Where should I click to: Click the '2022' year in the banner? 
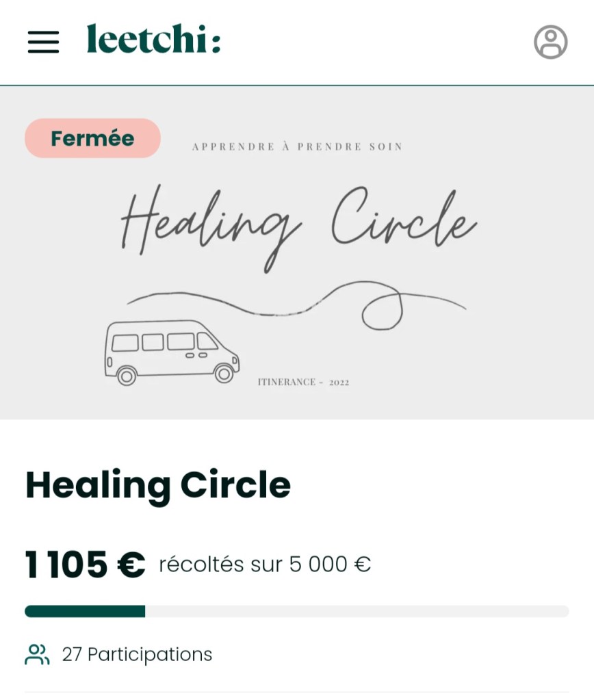[x=339, y=383]
